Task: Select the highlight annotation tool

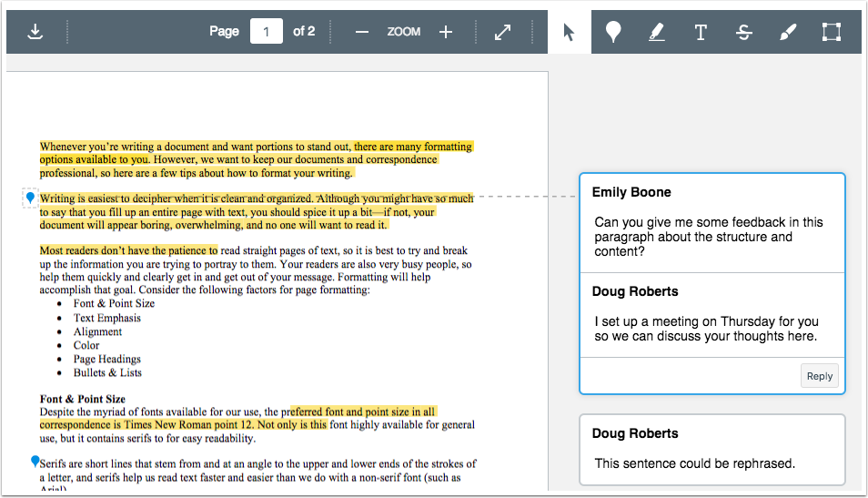Action: [x=657, y=32]
